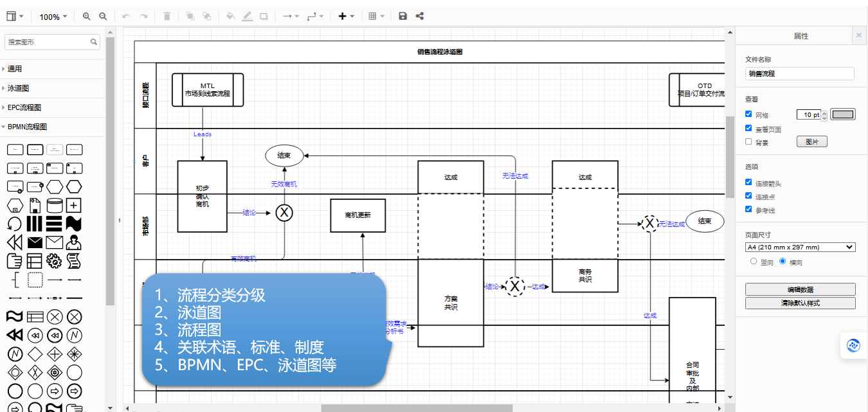
Task: Click the 清除默认样式 button
Action: pyautogui.click(x=800, y=303)
